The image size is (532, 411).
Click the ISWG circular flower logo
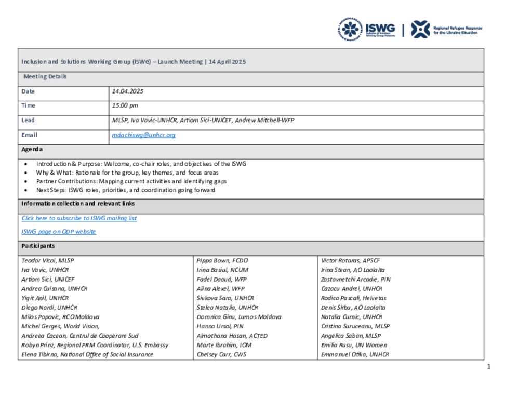[x=350, y=29]
